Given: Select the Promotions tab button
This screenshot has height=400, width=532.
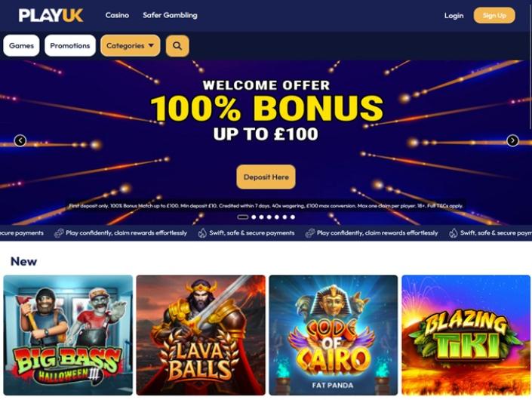Looking at the screenshot, I should 70,45.
